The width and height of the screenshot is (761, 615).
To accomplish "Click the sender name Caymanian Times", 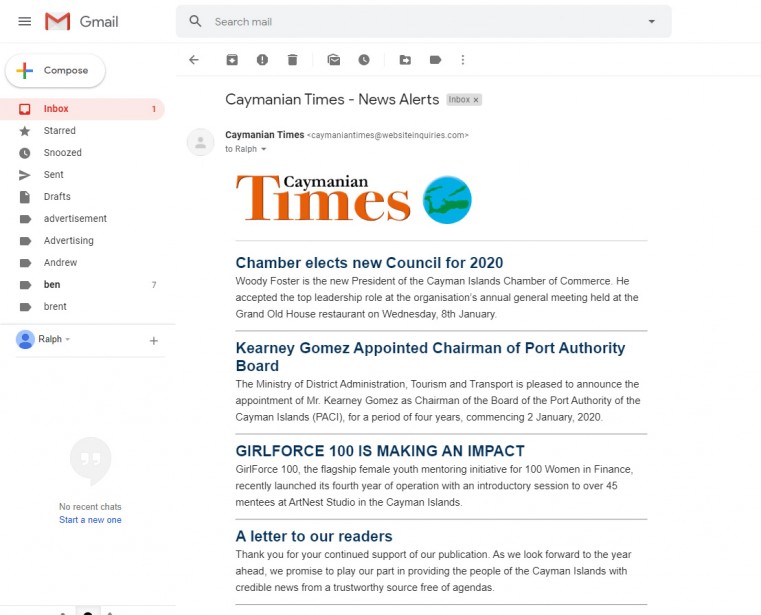I will click(265, 134).
